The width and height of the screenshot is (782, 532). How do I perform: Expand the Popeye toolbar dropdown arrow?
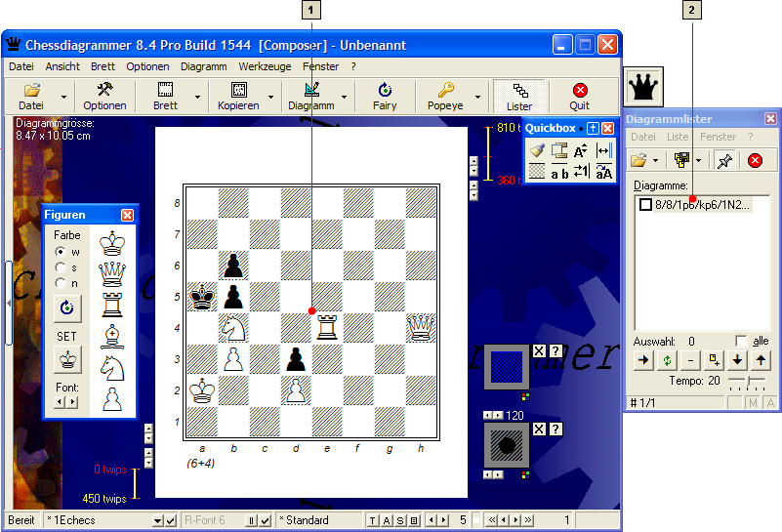(x=477, y=97)
